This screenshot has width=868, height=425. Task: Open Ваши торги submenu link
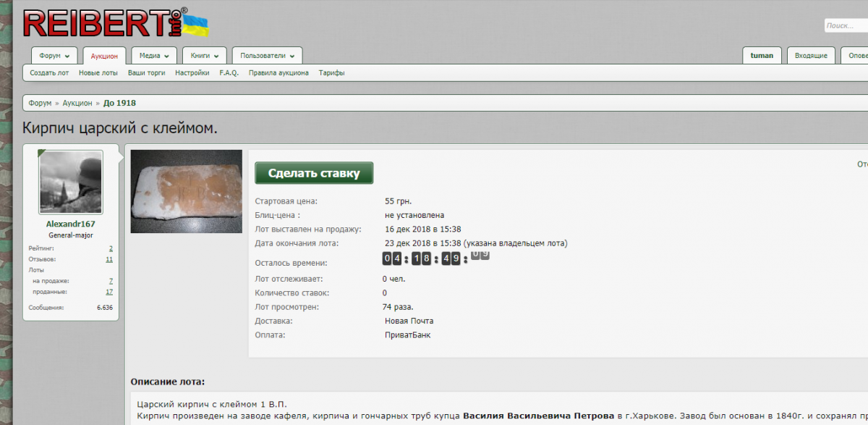tap(146, 73)
